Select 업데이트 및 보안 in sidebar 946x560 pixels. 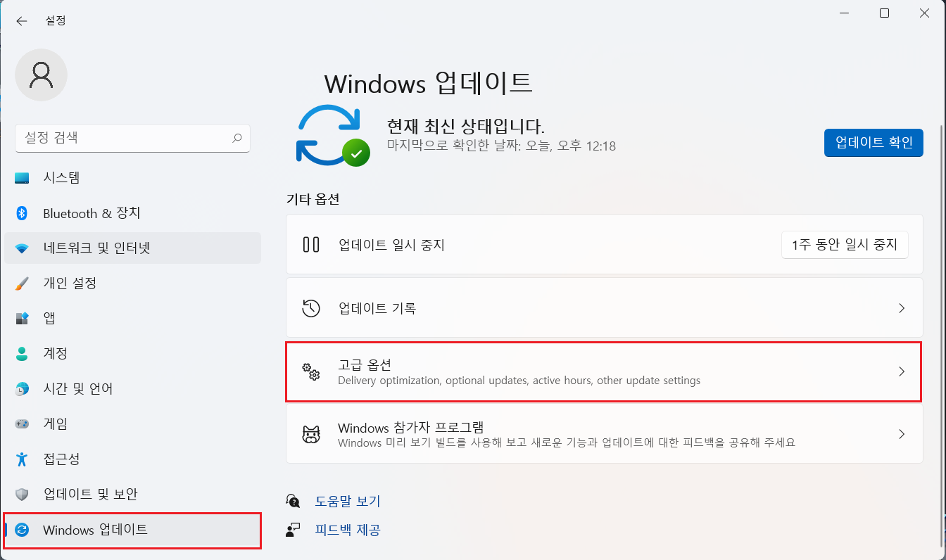[132, 495]
